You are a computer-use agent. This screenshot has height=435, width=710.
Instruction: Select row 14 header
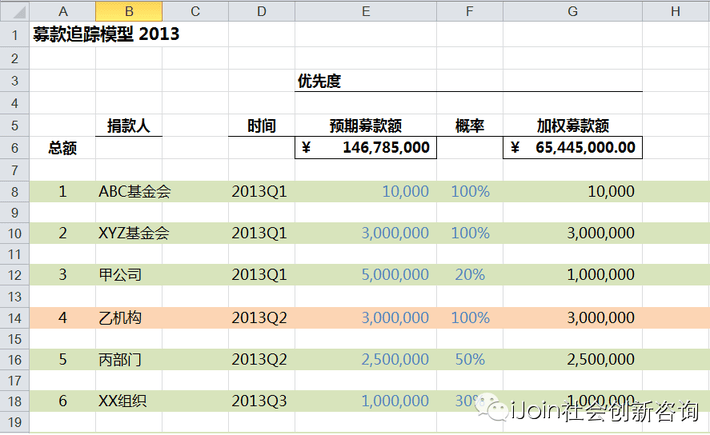tap(14, 318)
